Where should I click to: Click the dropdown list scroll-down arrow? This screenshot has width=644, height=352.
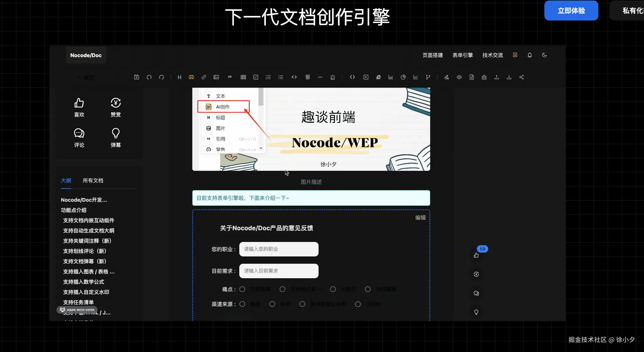261,148
